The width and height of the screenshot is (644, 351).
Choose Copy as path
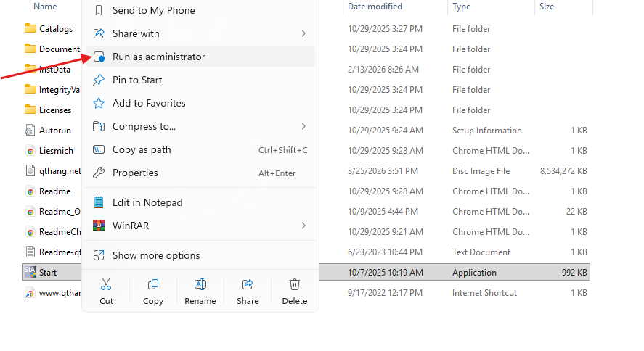142,149
